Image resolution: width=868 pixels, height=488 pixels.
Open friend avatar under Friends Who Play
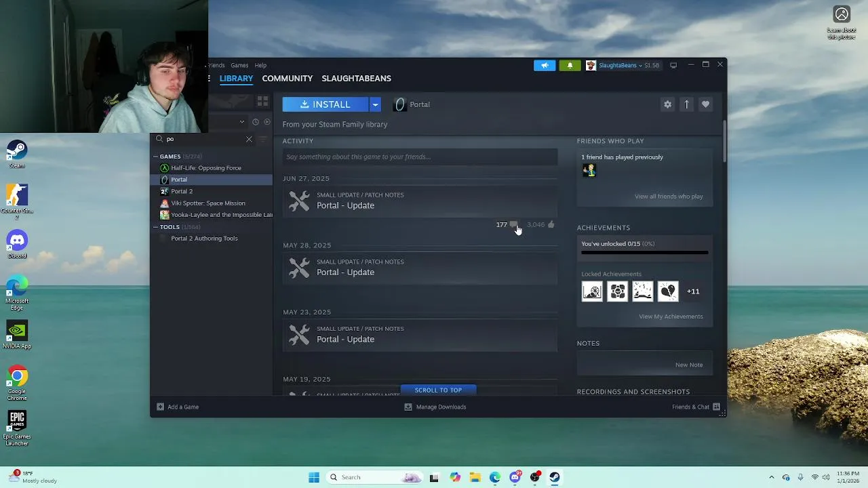(x=589, y=170)
